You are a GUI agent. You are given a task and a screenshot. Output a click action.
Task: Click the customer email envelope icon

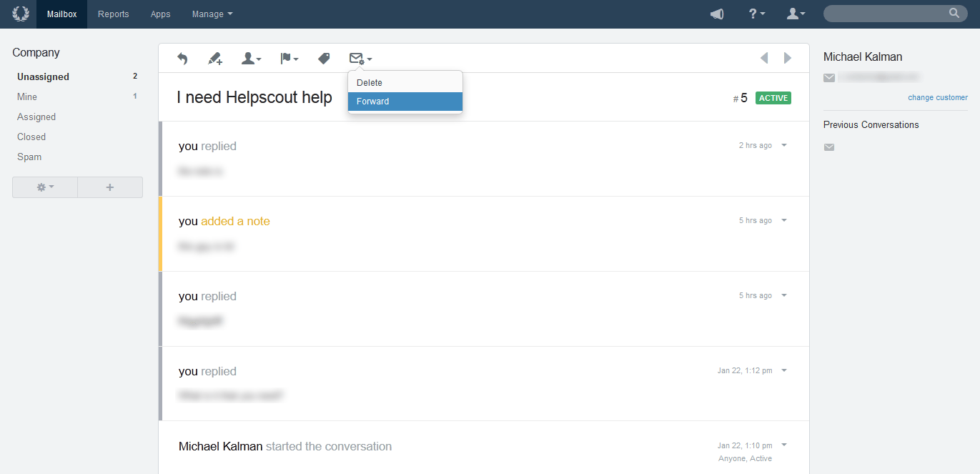[829, 77]
